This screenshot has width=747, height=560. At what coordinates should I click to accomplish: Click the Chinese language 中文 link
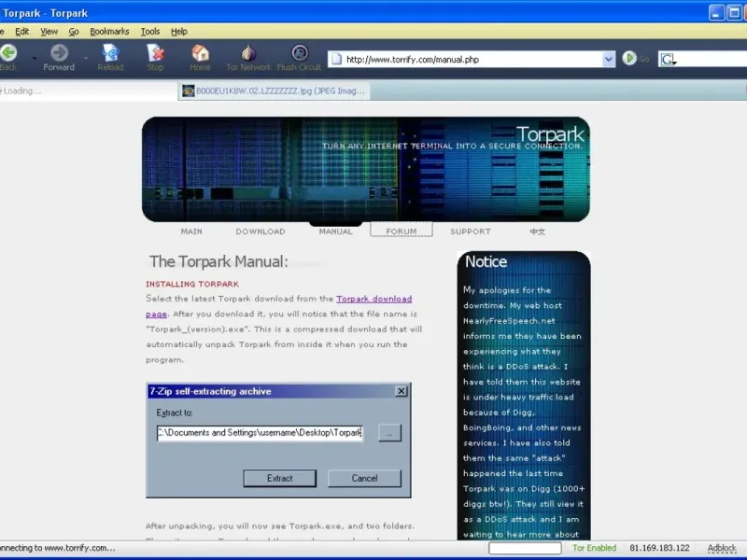[x=538, y=231]
